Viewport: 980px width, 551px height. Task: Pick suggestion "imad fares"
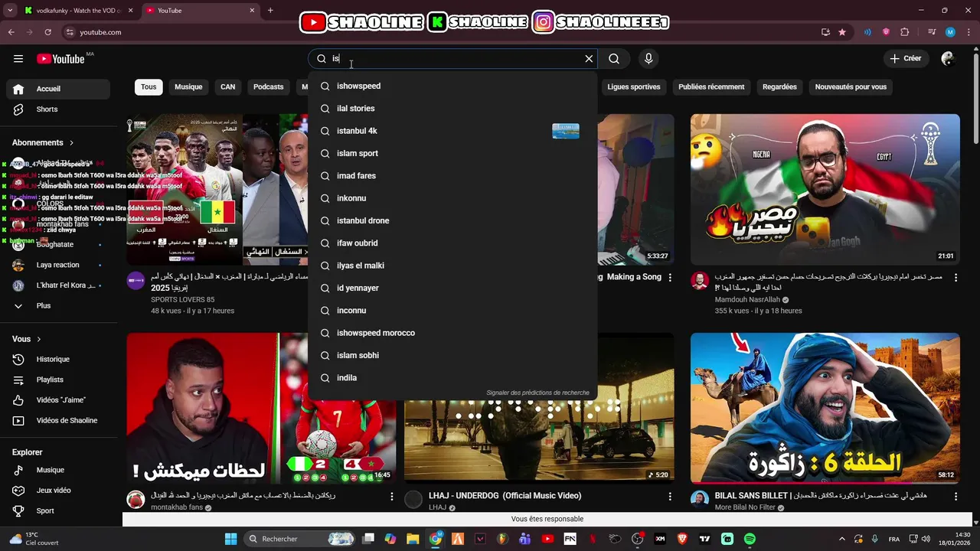pos(452,176)
